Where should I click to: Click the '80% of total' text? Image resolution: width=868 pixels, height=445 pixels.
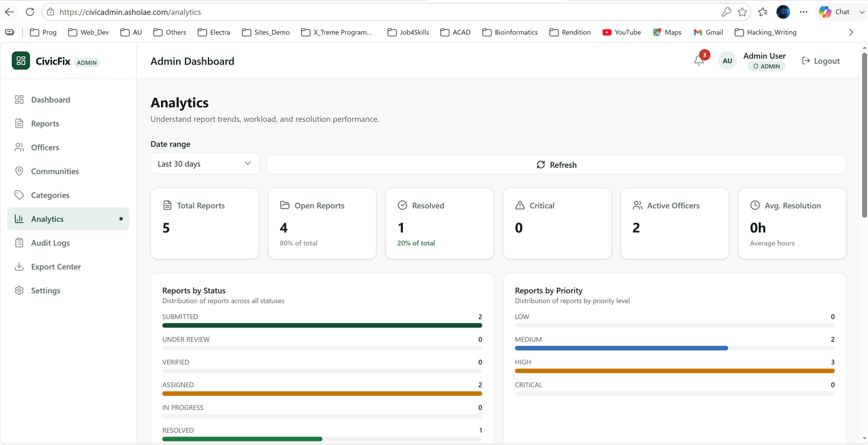tap(298, 243)
